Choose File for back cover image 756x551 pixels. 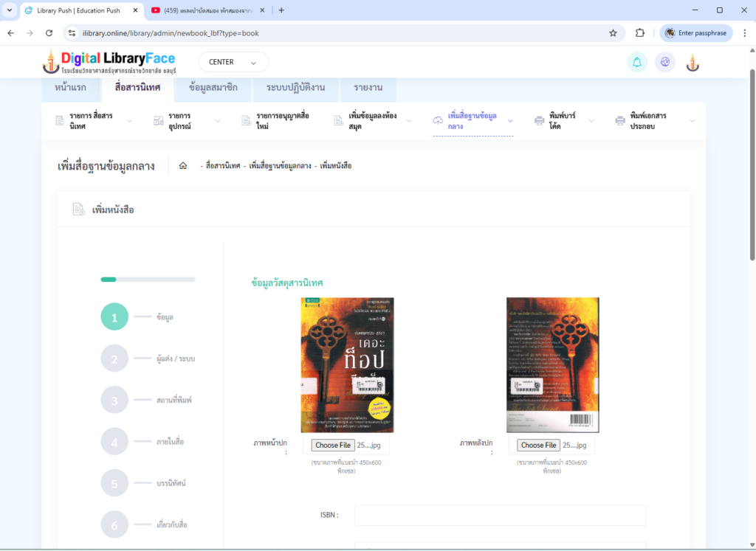pyautogui.click(x=538, y=445)
